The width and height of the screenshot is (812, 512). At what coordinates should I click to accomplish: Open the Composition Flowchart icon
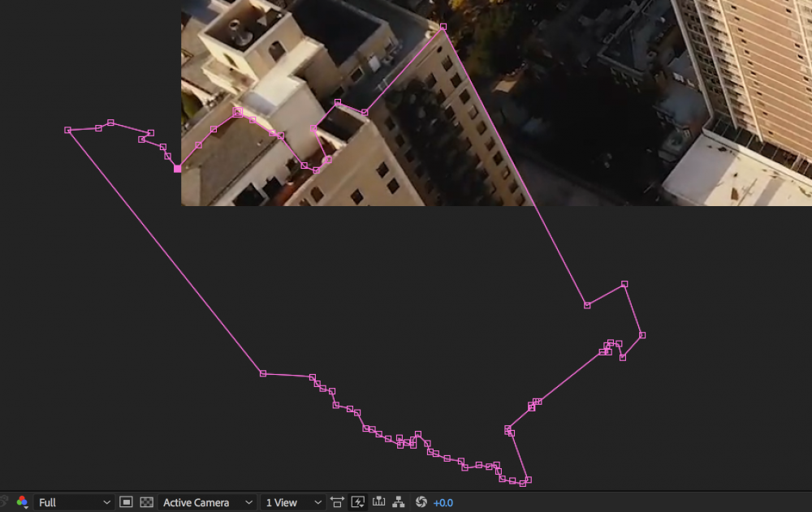[x=399, y=502]
